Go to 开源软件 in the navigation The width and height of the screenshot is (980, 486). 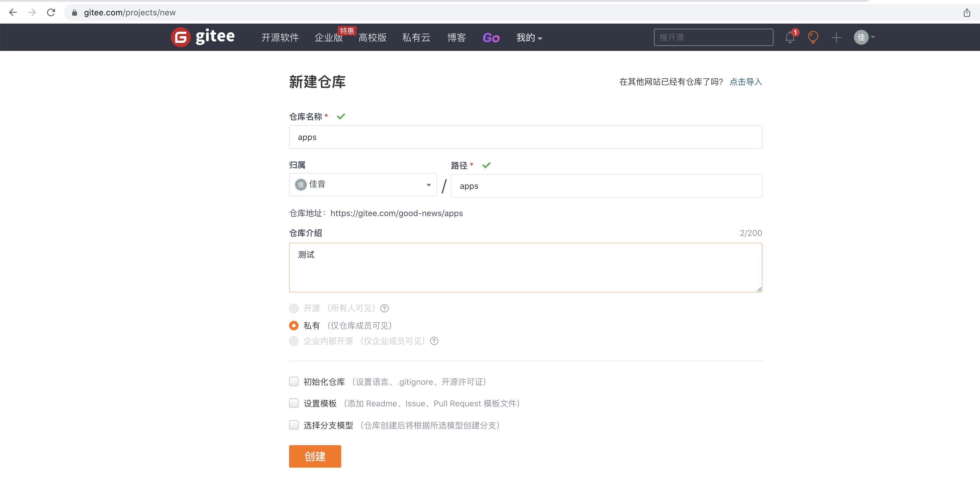[x=280, y=38]
